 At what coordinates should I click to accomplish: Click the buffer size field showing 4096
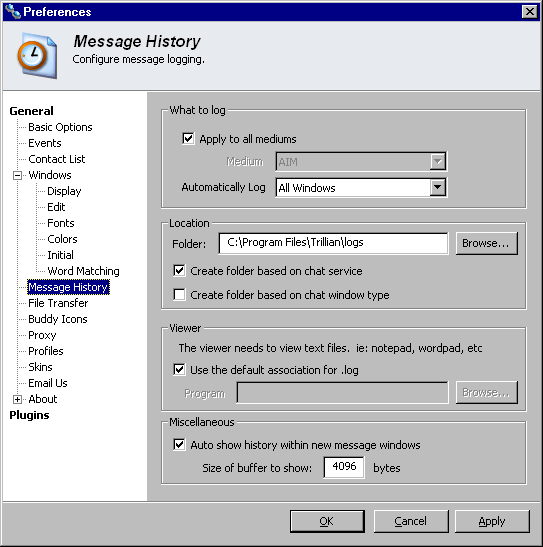(x=344, y=467)
